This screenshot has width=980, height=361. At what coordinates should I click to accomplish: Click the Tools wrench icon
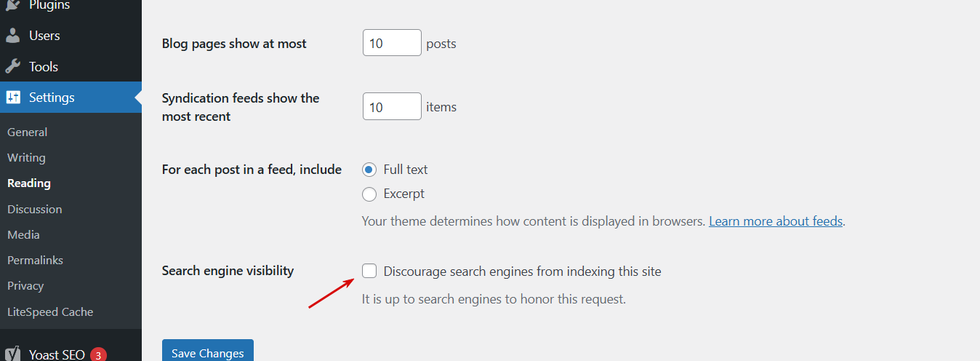[13, 67]
